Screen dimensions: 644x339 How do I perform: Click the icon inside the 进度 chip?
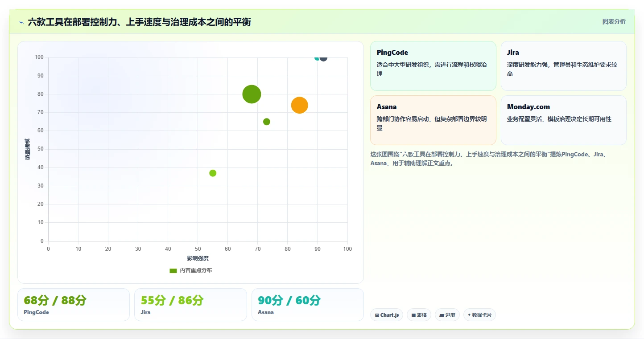coord(442,315)
